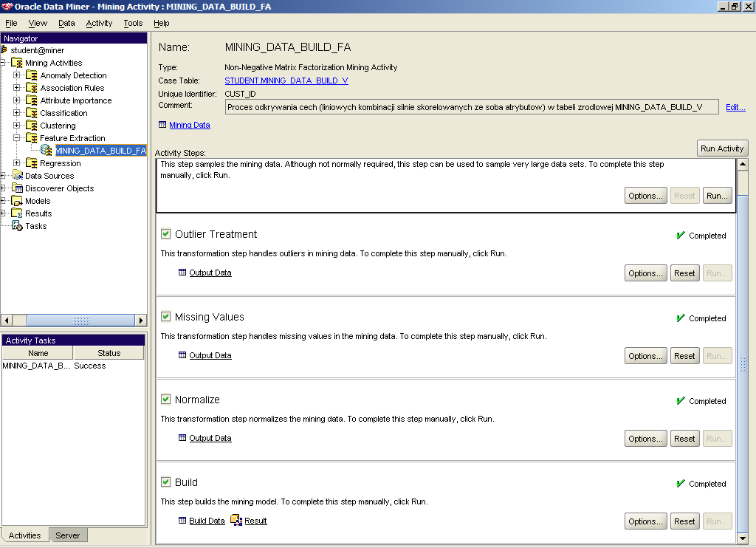The image size is (756, 548).
Task: Expand the Association Rules node
Action: pos(17,87)
